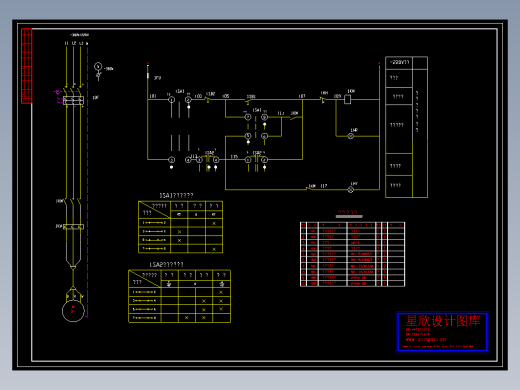Click the wire number 109 label
The image size is (520, 390).
tap(337, 96)
